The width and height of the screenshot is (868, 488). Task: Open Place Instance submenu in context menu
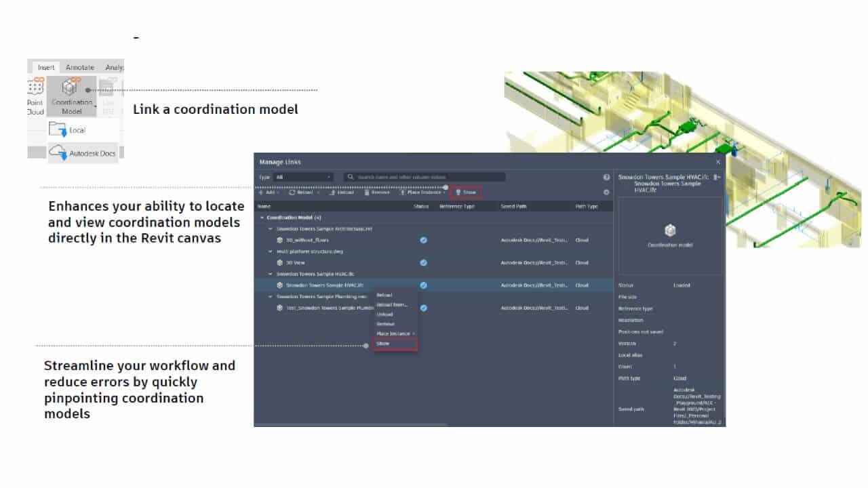click(x=395, y=333)
